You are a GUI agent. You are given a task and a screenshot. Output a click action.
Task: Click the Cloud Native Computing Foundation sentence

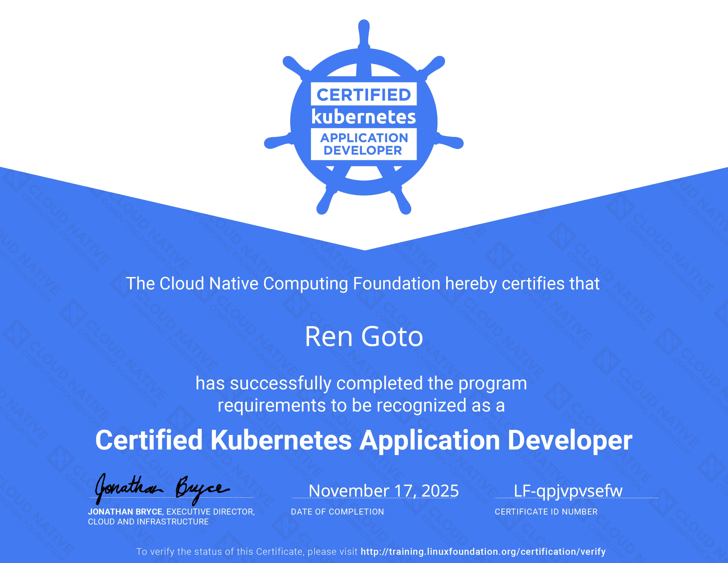pos(363,284)
